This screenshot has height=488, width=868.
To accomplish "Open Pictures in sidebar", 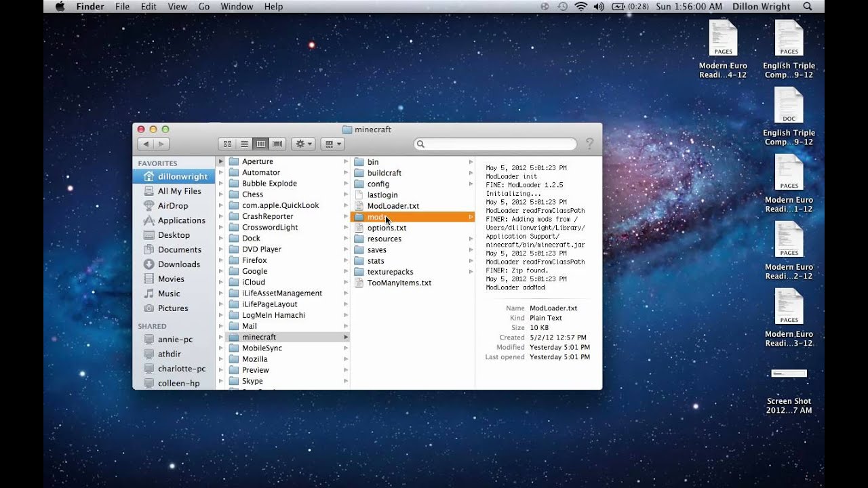I will pos(174,308).
